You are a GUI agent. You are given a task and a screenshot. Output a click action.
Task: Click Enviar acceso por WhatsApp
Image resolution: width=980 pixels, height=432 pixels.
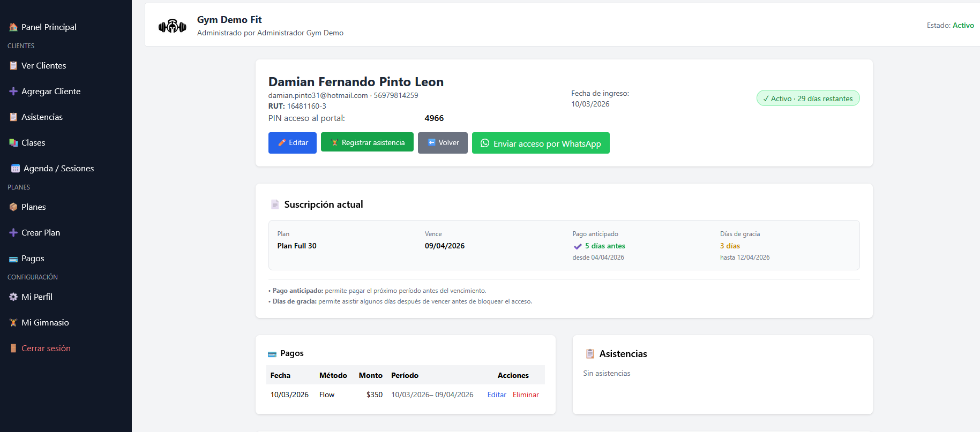coord(541,143)
